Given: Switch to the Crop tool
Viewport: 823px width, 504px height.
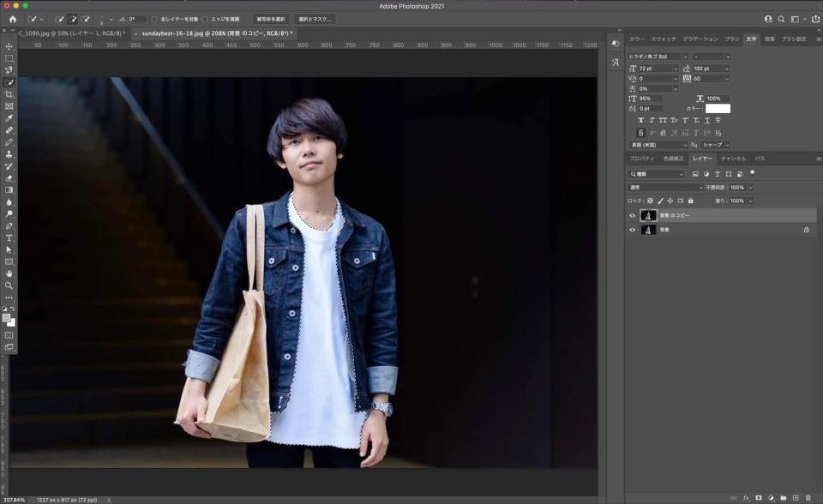Looking at the screenshot, I should click(x=9, y=94).
